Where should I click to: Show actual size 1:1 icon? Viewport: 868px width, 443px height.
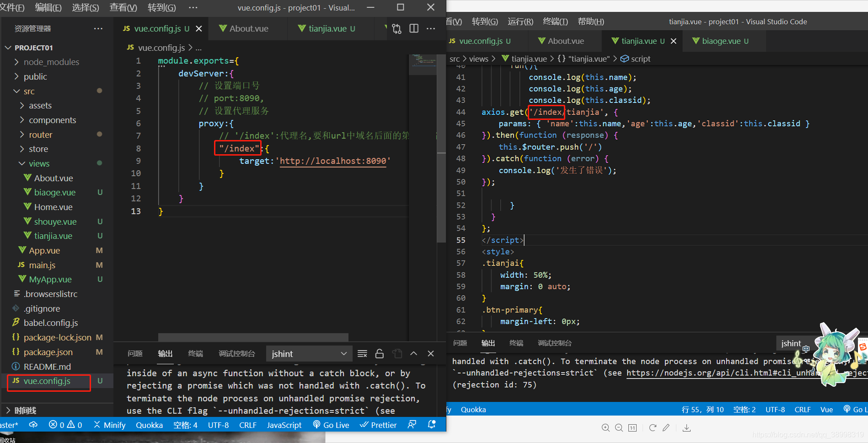(x=632, y=427)
